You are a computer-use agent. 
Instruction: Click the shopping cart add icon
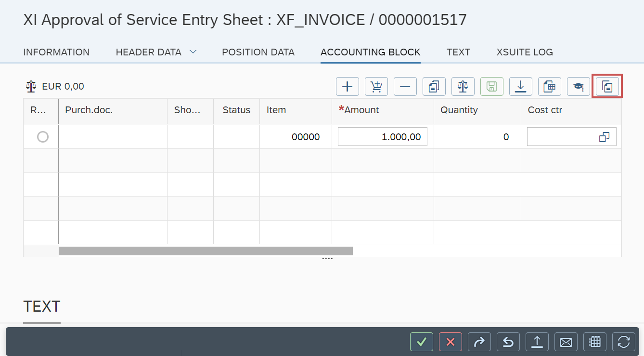click(x=376, y=87)
